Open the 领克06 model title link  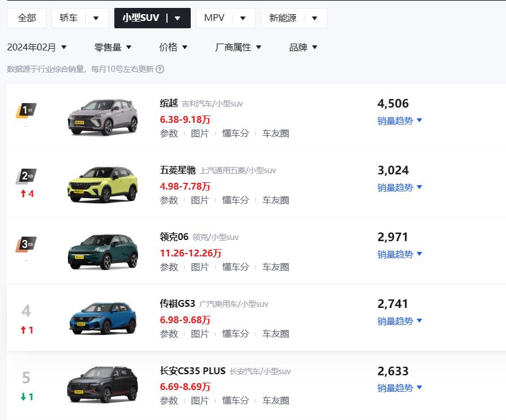pos(174,237)
